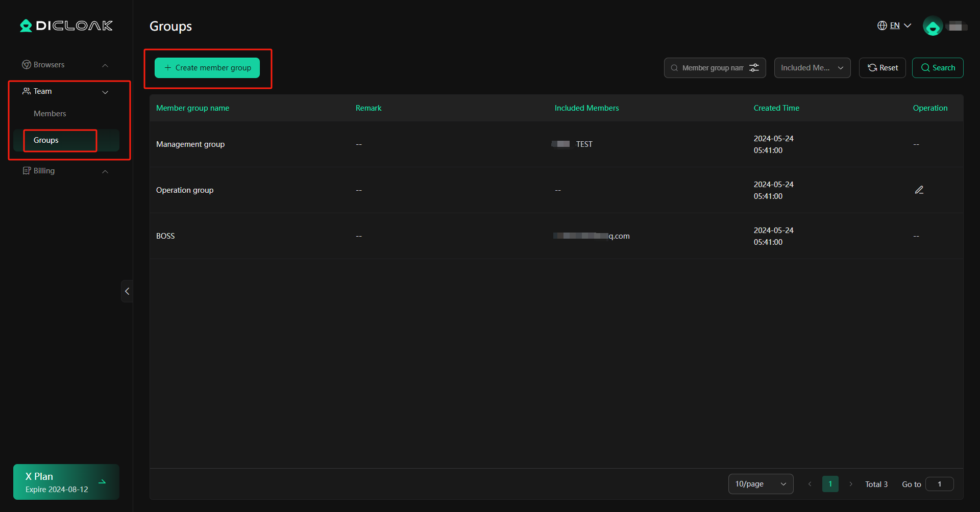Image resolution: width=980 pixels, height=512 pixels.
Task: Select the Team sidebar icon
Action: coord(26,91)
